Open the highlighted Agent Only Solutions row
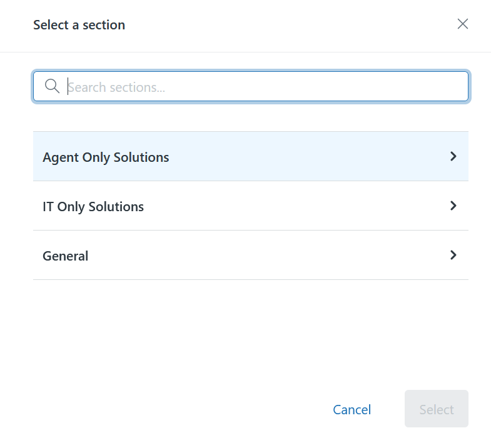 [251, 156]
